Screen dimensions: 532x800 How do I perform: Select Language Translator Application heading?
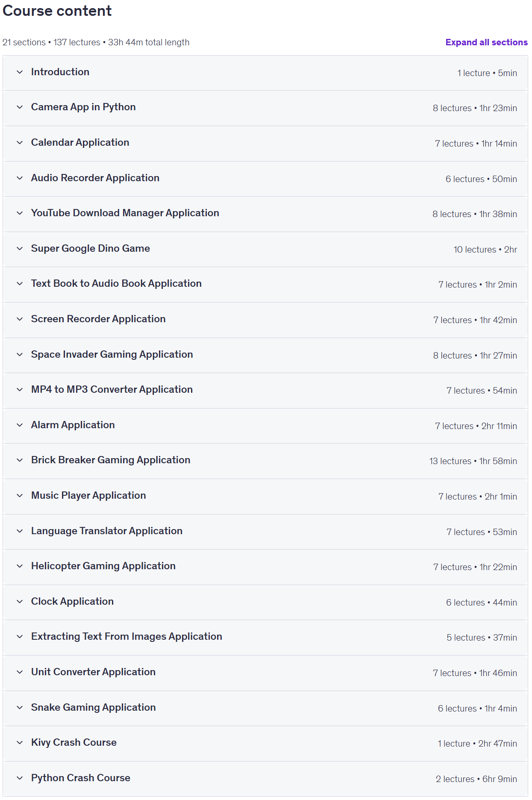click(x=107, y=531)
